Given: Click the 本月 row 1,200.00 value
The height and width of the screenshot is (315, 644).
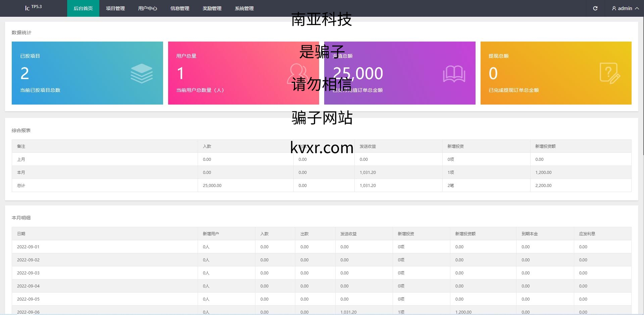Looking at the screenshot, I should point(543,172).
